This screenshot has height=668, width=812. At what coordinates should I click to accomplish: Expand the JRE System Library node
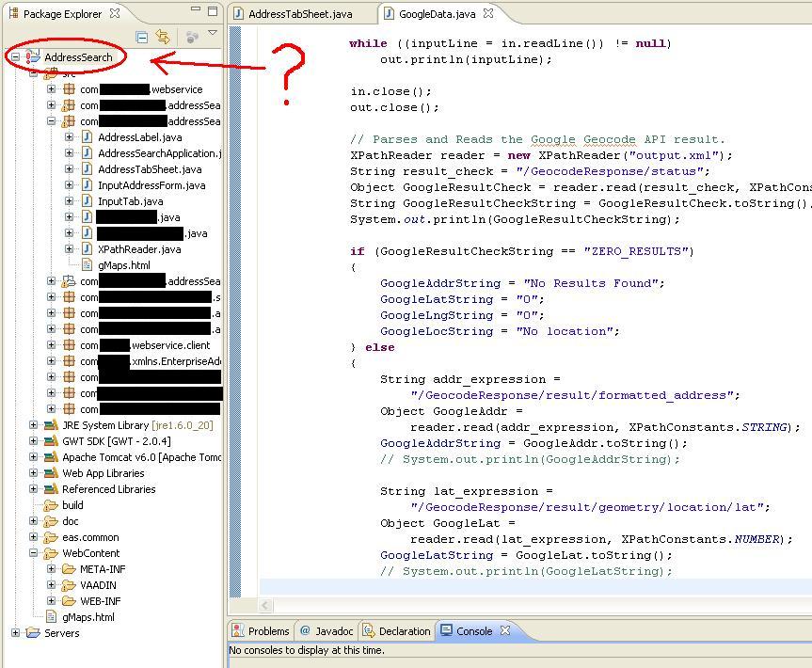point(34,425)
